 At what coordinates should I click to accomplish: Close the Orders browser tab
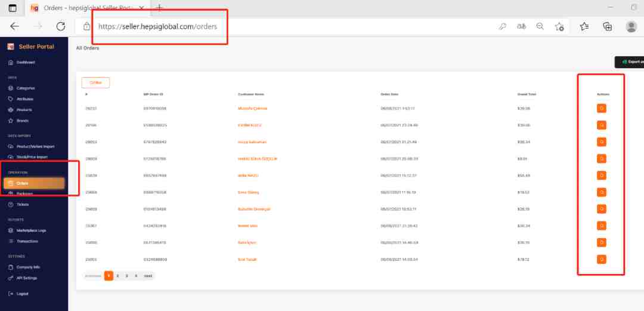142,8
